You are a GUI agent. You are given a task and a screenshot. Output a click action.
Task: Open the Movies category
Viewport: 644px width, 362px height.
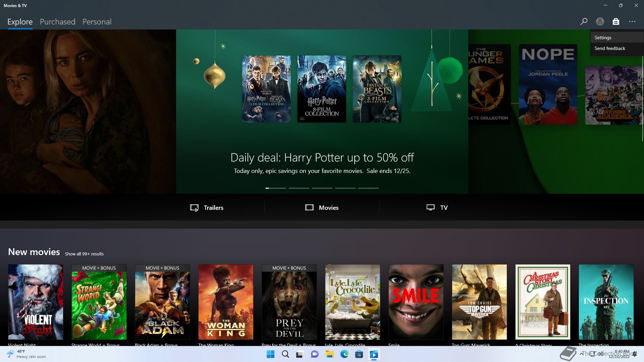click(x=322, y=207)
